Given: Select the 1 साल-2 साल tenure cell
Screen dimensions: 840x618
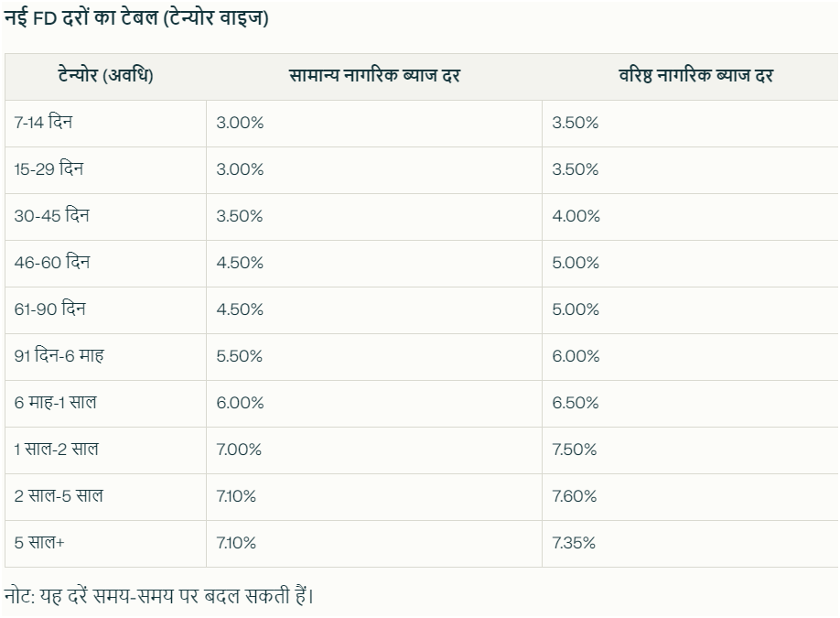Looking at the screenshot, I should click(x=56, y=450).
